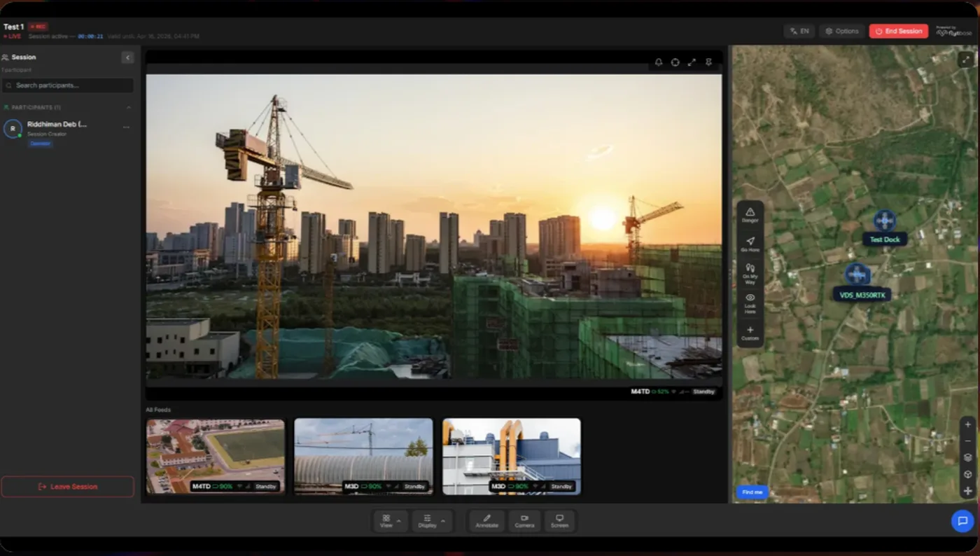Click the Session panel heading

(x=24, y=57)
